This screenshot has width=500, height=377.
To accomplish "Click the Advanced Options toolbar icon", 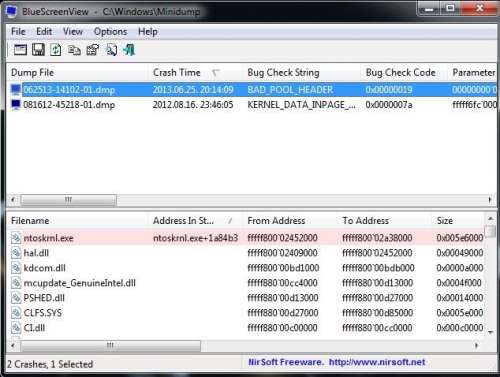I will (x=20, y=50).
